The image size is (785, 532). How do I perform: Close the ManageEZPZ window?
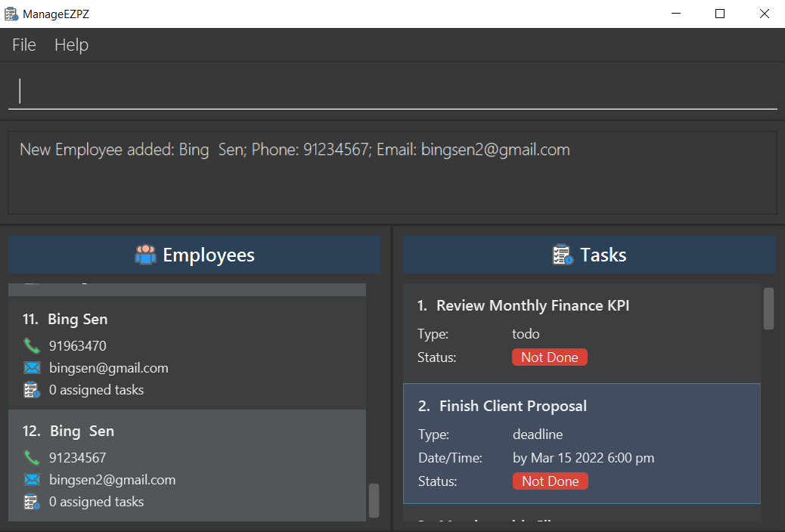pyautogui.click(x=764, y=14)
